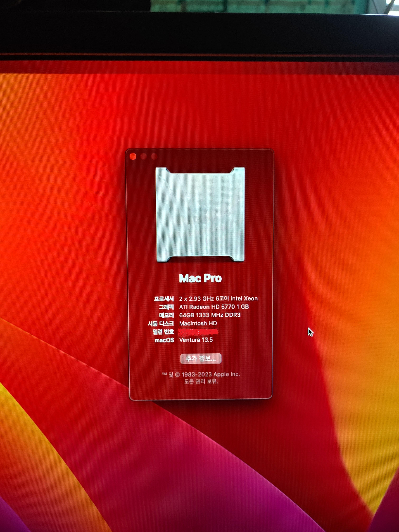Viewport: 399px width, 532px height.
Task: Click the Mac Pro tower image
Action: tap(200, 215)
